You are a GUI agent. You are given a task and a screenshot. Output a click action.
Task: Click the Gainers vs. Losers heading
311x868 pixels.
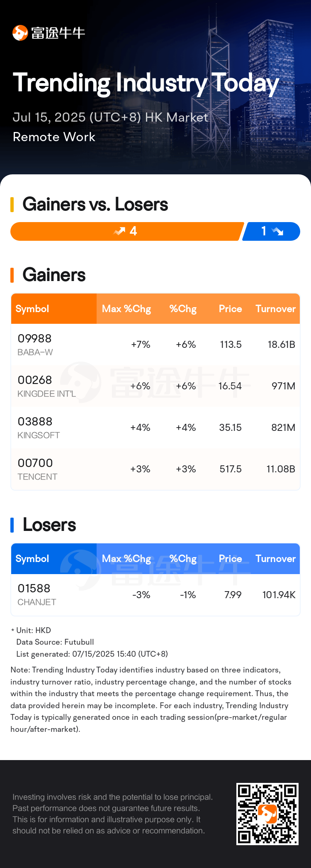pos(95,204)
